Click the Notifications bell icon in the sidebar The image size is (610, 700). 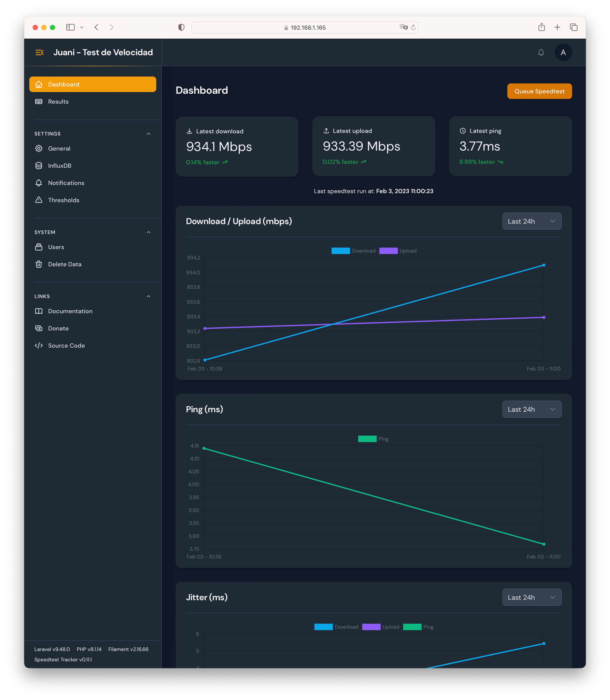click(39, 183)
